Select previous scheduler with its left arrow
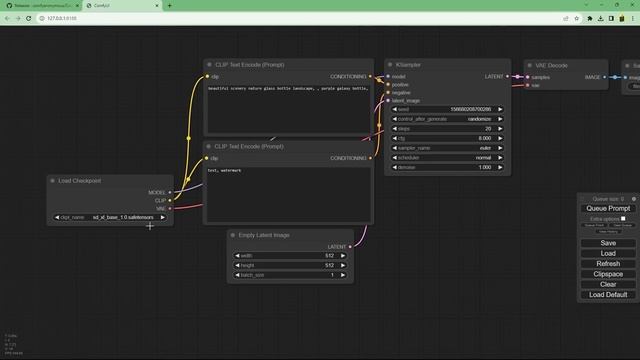640x360 pixels. pyautogui.click(x=394, y=158)
